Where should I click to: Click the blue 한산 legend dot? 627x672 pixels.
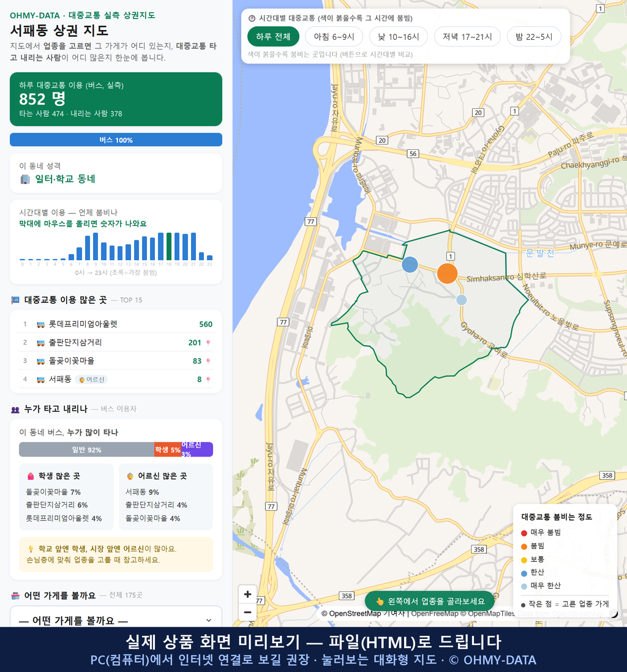[524, 573]
